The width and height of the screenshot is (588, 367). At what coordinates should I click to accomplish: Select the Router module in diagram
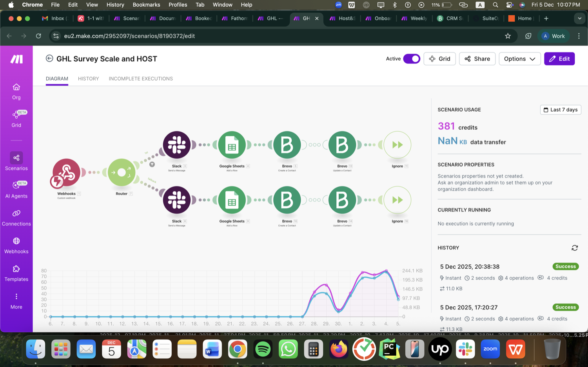(x=122, y=173)
